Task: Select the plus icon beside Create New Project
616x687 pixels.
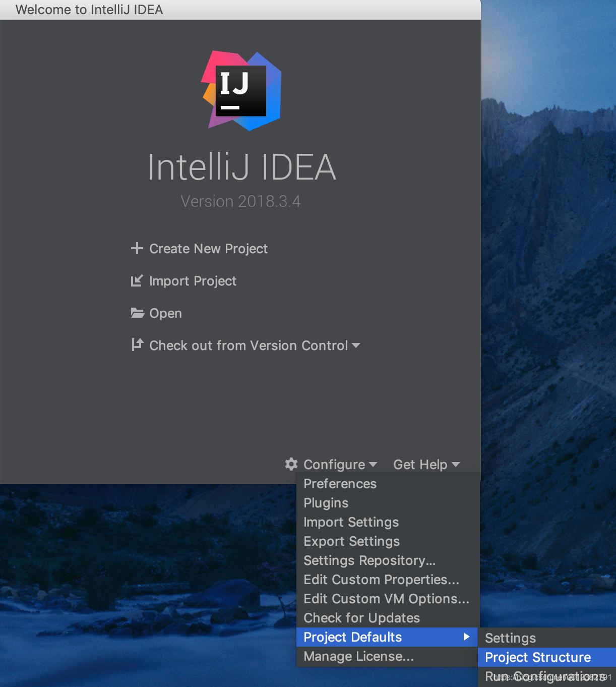Action: [x=137, y=248]
